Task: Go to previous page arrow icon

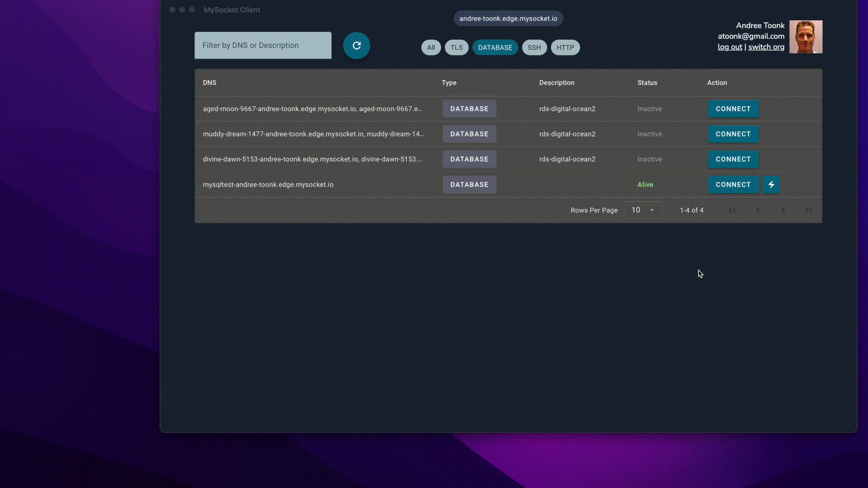Action: point(758,210)
